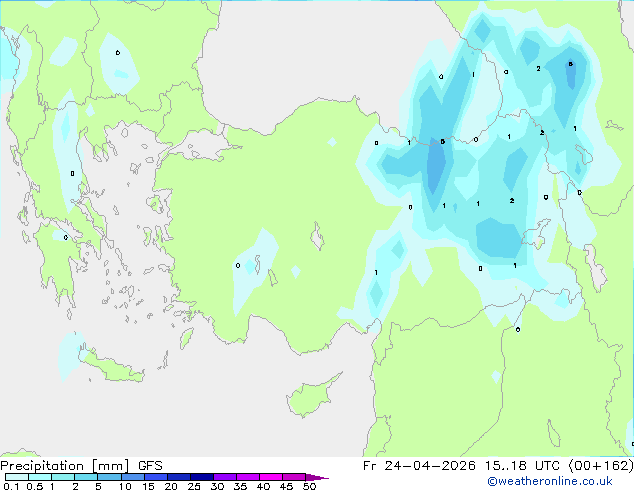Screen dimensions: 634x490
Task: Select the 20–25 mm dark blue swatch
Action: pos(179,477)
